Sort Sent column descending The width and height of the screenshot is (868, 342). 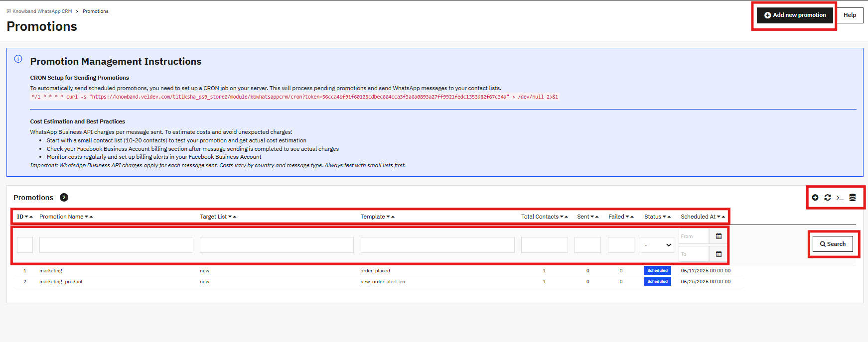[592, 217]
